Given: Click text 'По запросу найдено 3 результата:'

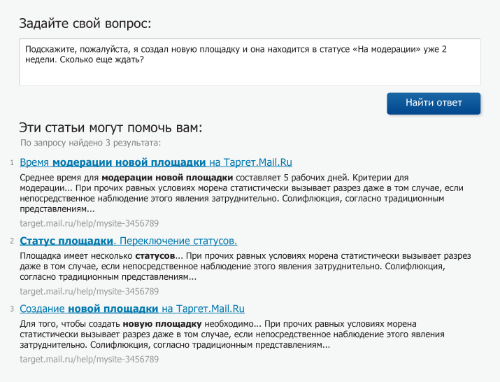Looking at the screenshot, I should coord(90,143).
